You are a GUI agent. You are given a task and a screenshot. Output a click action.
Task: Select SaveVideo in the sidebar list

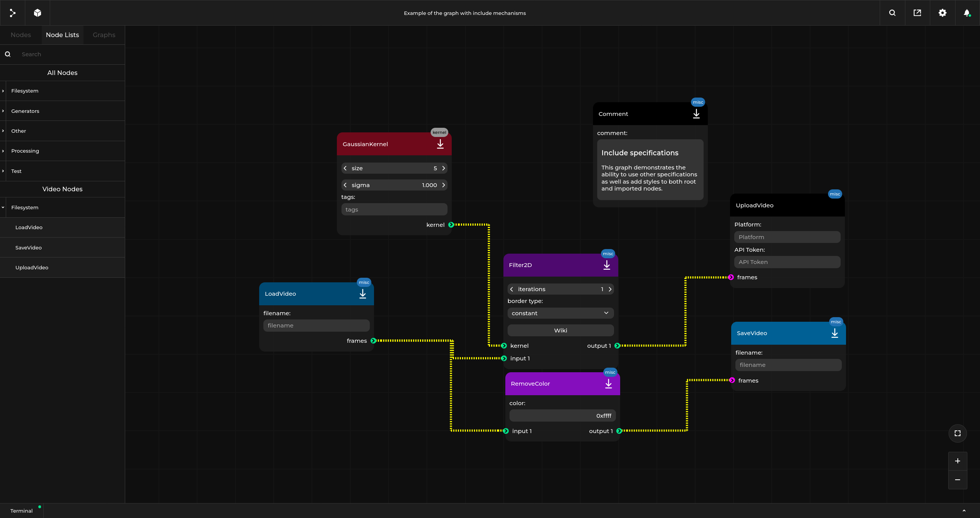click(x=62, y=248)
